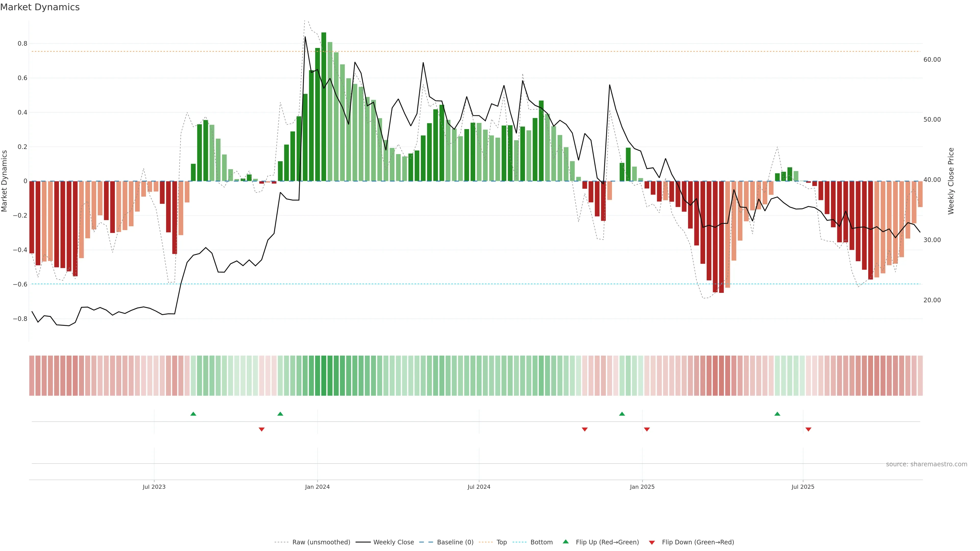Screen dimensions: 980x551
Task: Click the last green flip-up triangle marker
Action: tap(777, 414)
